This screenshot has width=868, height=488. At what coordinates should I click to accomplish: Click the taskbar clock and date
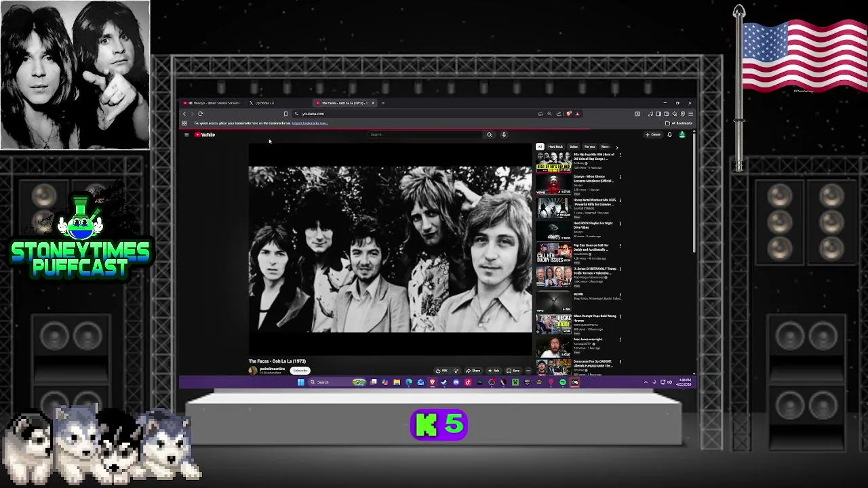click(684, 382)
